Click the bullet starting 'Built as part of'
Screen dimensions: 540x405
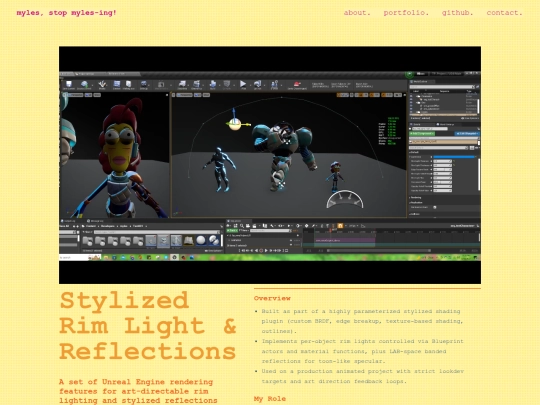[x=362, y=321]
